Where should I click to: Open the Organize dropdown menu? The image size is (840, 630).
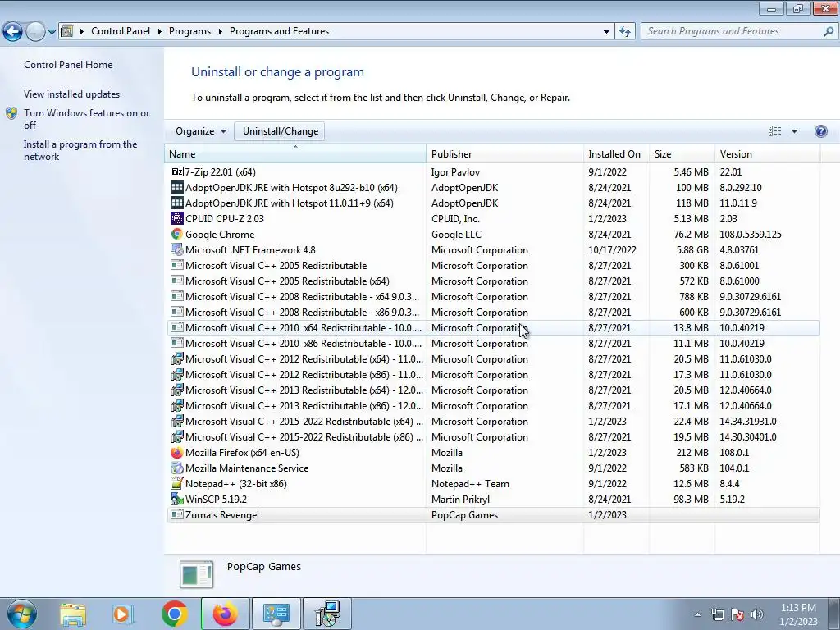tap(200, 131)
